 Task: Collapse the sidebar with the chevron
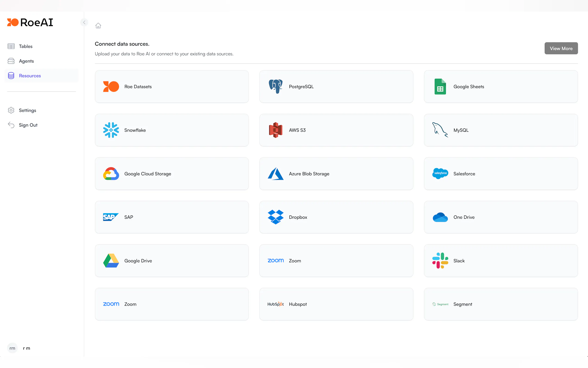pyautogui.click(x=84, y=22)
